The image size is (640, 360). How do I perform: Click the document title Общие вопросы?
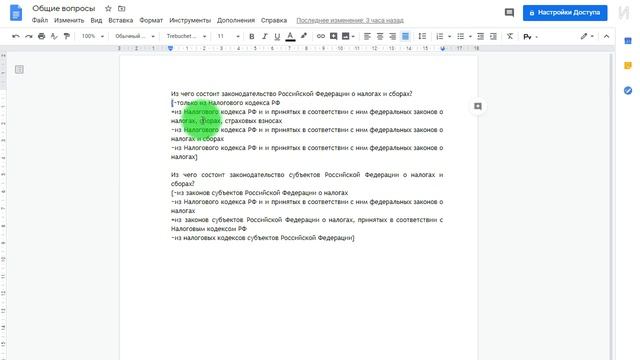64,9
